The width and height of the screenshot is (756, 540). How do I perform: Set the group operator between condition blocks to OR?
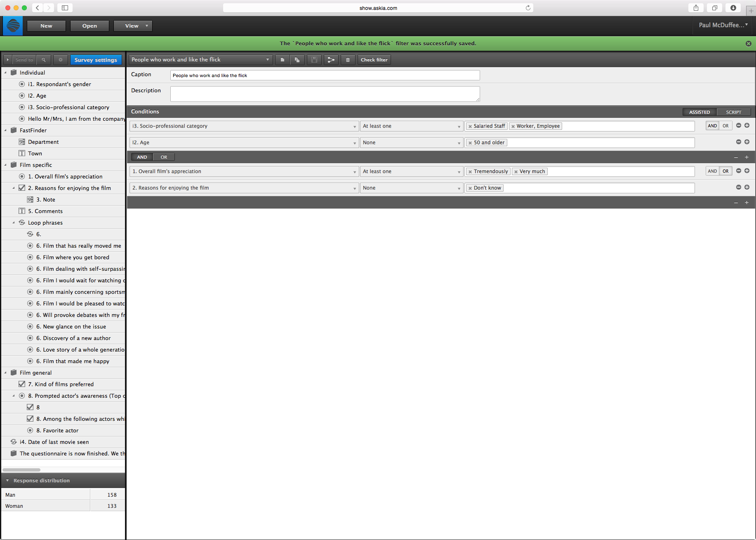164,157
